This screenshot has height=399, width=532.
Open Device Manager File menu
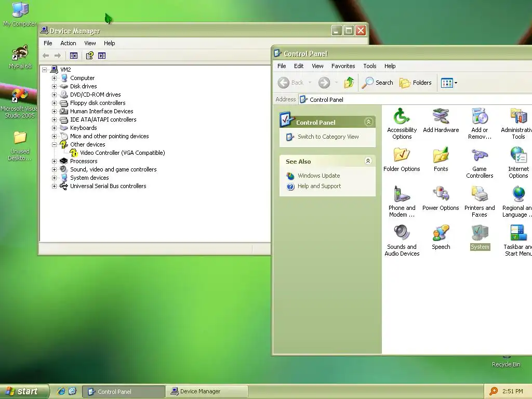point(48,43)
